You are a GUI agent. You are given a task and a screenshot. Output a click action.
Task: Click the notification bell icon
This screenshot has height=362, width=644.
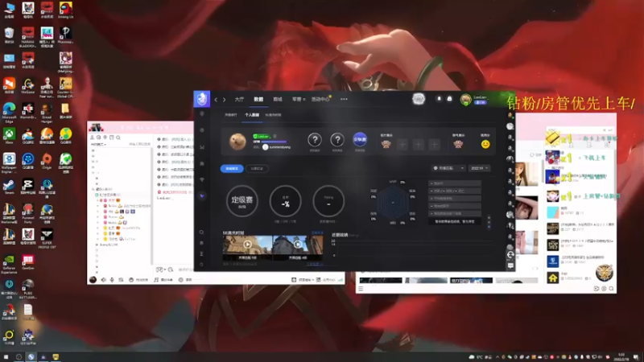(x=439, y=99)
